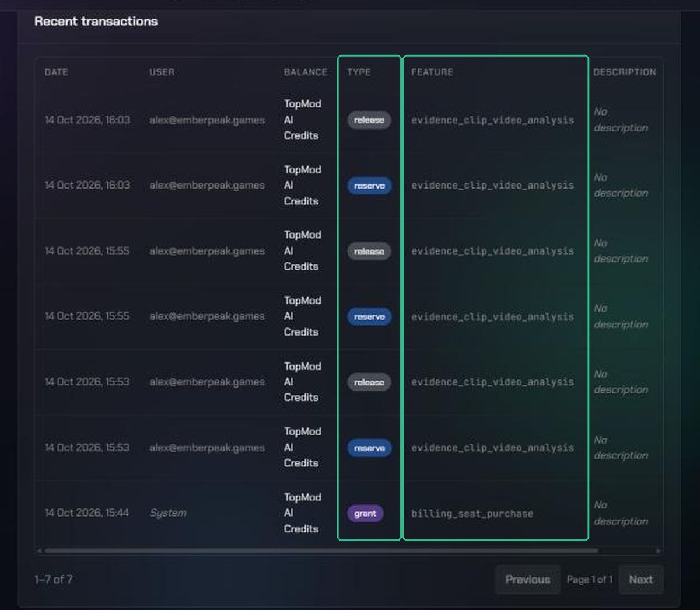Screen dimensions: 700x610
Task: Click the reserve badge on the 15:55 row
Action: click(369, 317)
